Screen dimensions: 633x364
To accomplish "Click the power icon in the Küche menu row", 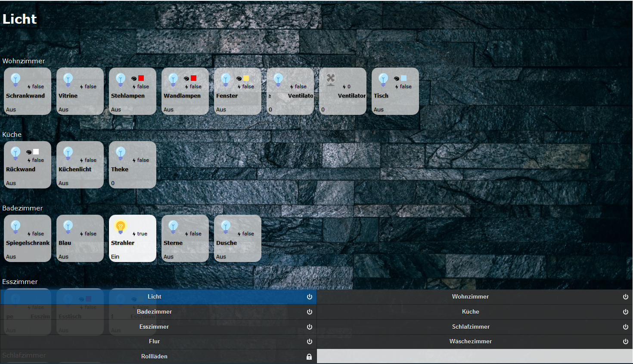I will pyautogui.click(x=625, y=312).
